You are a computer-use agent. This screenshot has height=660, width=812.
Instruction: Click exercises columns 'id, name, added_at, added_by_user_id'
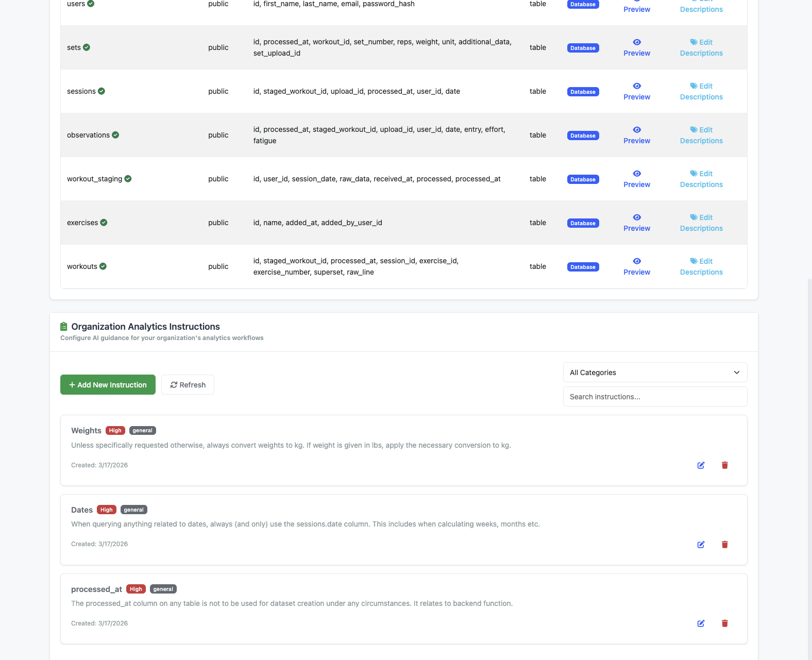coord(318,223)
